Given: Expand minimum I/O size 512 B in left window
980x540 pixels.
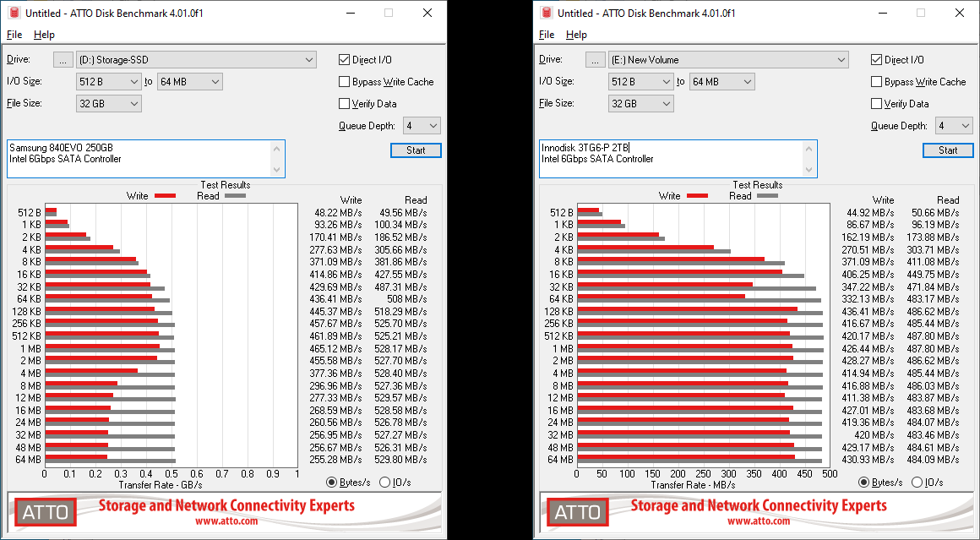Looking at the screenshot, I should click(109, 82).
